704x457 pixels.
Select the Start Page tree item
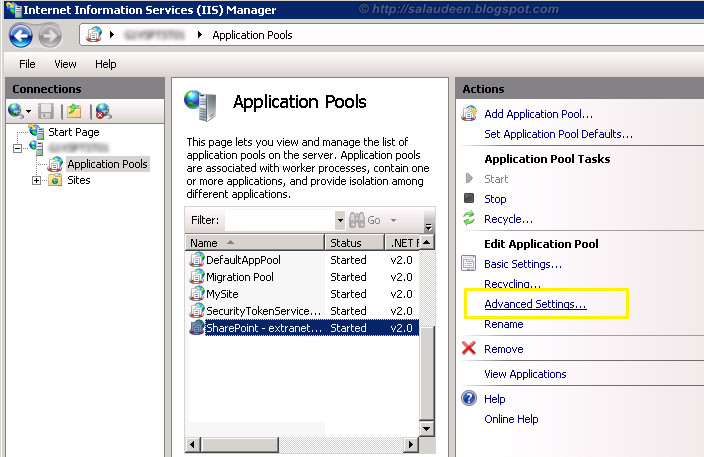tap(74, 132)
